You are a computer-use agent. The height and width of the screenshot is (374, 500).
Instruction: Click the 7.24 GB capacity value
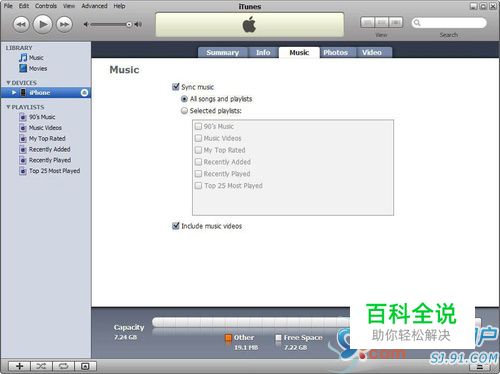(125, 337)
